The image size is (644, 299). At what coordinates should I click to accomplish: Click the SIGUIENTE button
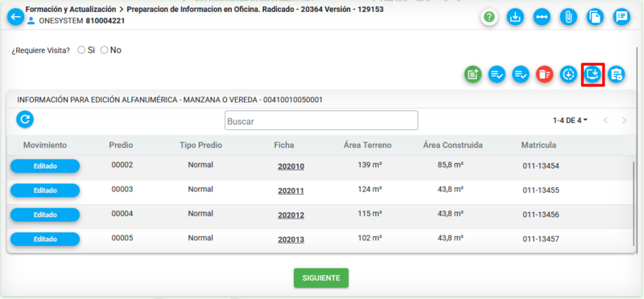(x=321, y=278)
